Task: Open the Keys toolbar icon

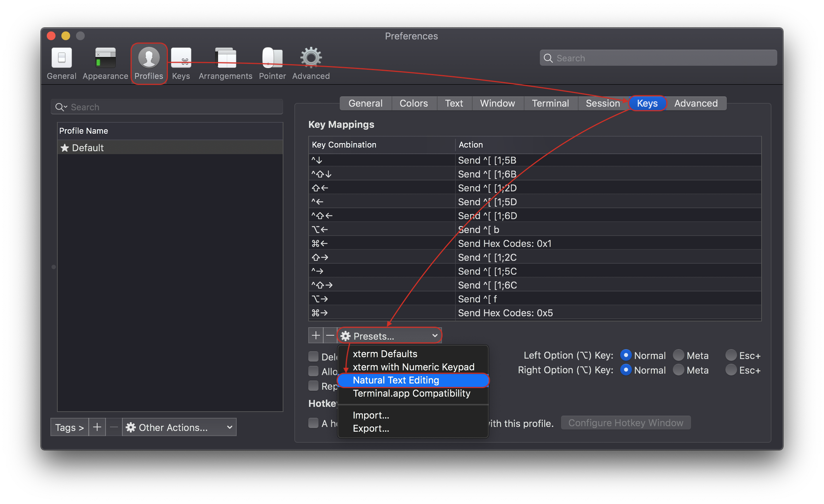Action: click(181, 58)
